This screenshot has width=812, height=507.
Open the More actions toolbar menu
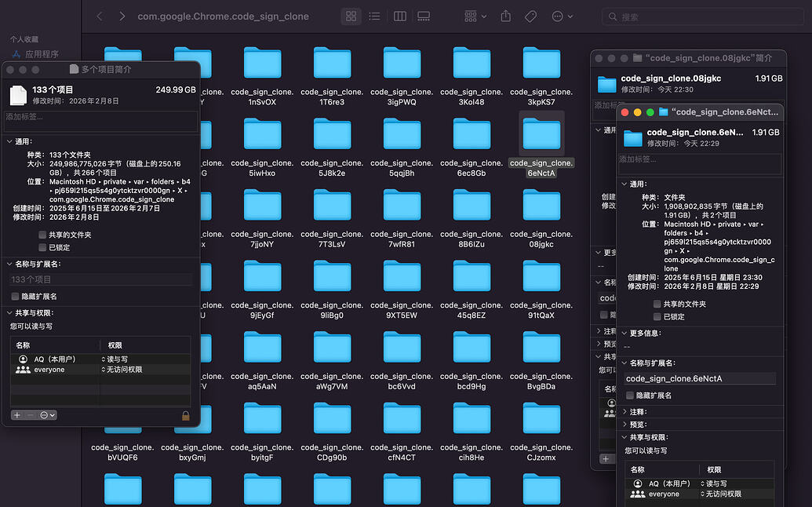[563, 16]
